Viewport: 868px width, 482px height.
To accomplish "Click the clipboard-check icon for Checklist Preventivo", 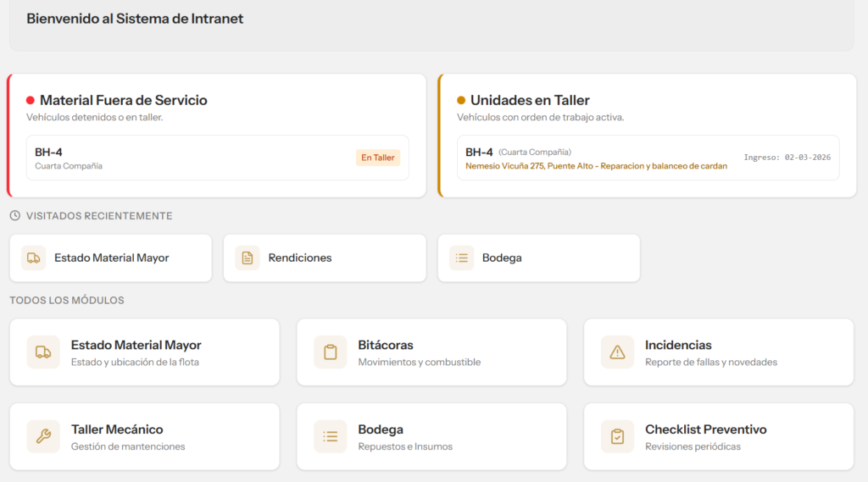I will pyautogui.click(x=617, y=436).
